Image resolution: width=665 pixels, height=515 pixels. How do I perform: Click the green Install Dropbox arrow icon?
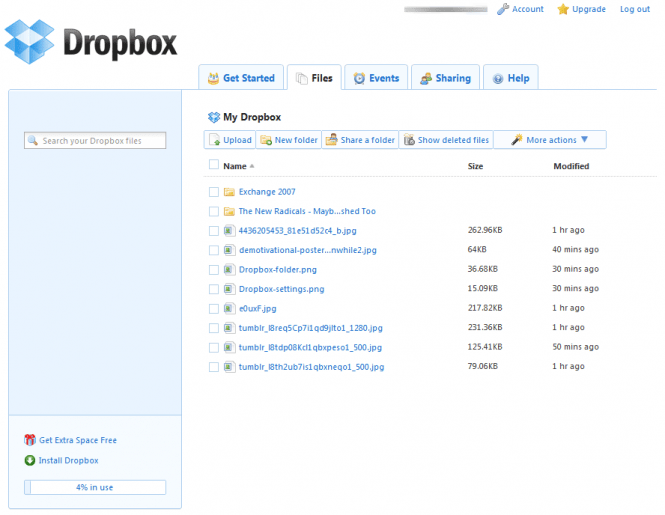click(x=30, y=460)
